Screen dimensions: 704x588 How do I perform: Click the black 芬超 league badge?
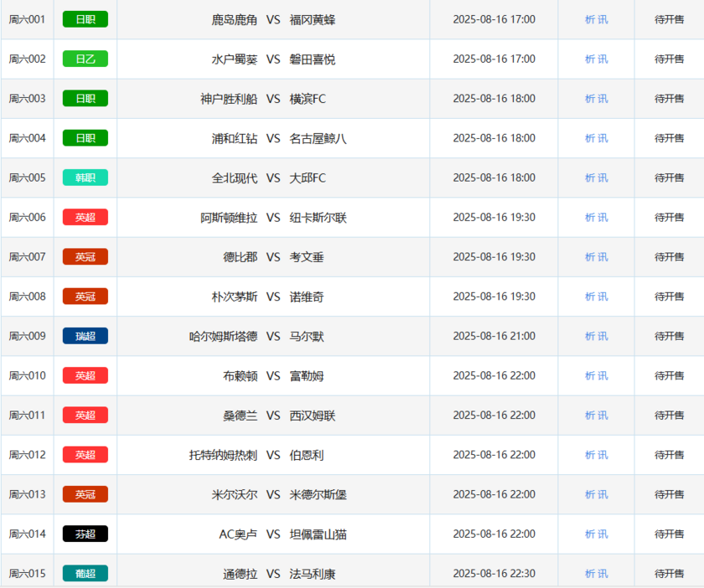pos(85,534)
